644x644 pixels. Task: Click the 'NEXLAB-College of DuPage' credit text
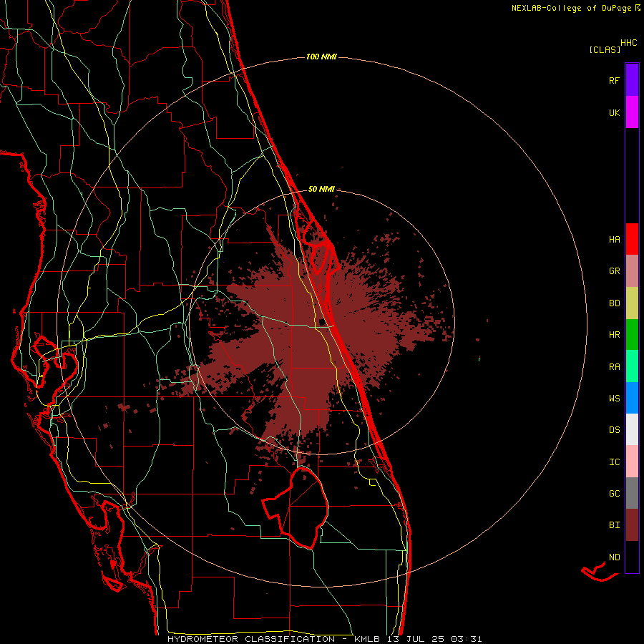(571, 8)
